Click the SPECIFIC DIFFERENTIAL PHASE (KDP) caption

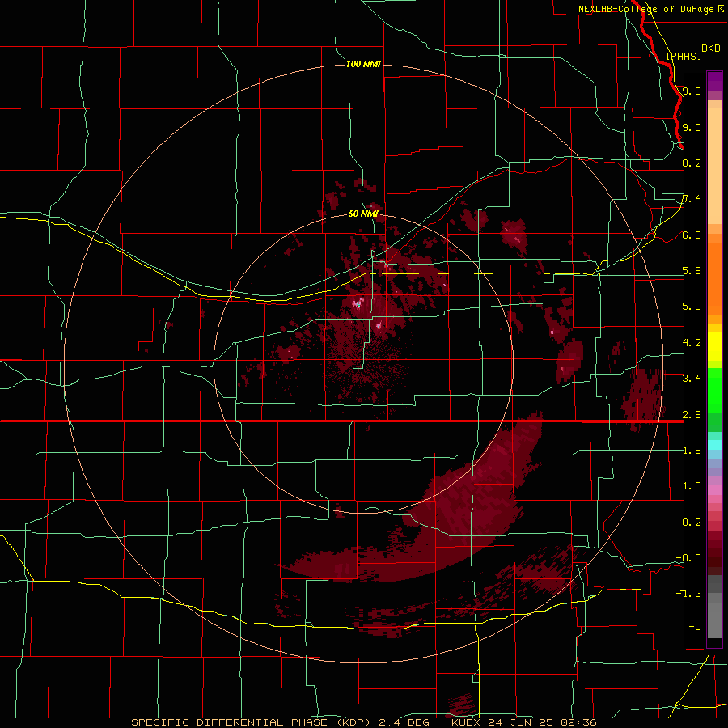click(252, 722)
